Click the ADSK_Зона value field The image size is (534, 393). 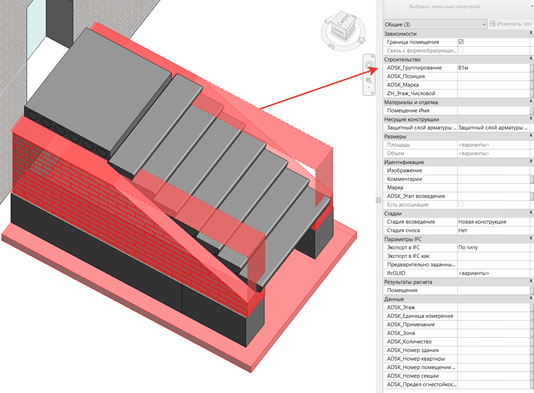coord(493,333)
